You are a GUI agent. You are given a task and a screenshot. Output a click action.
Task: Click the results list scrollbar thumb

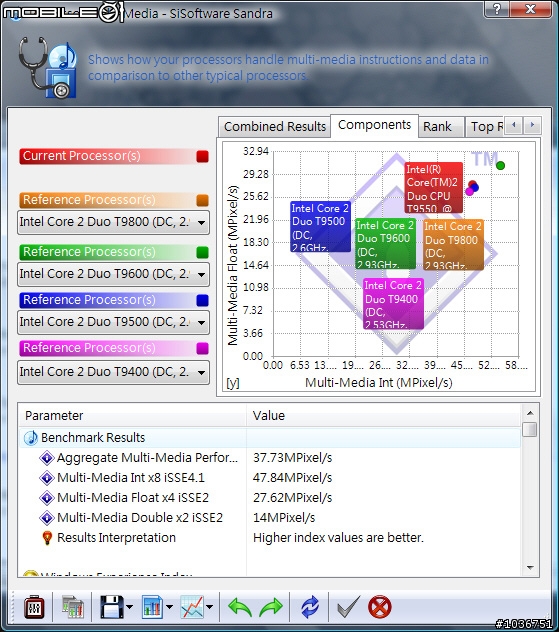click(x=530, y=429)
